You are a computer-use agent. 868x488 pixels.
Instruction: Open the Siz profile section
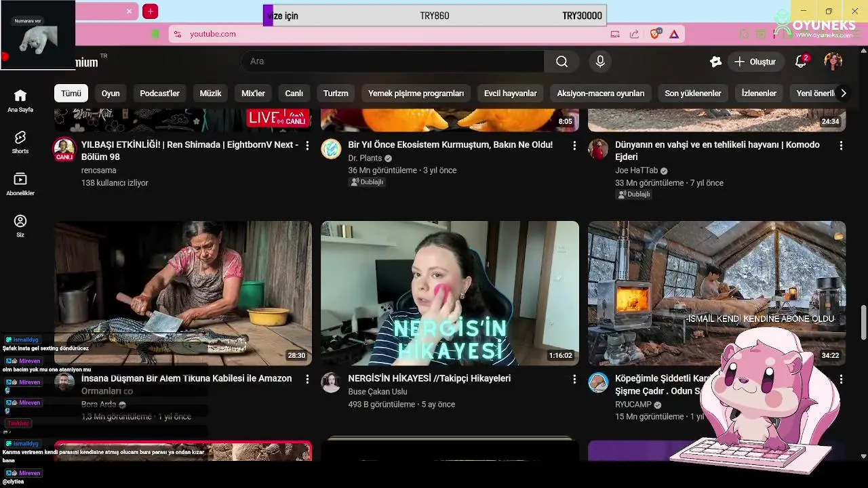click(x=20, y=226)
